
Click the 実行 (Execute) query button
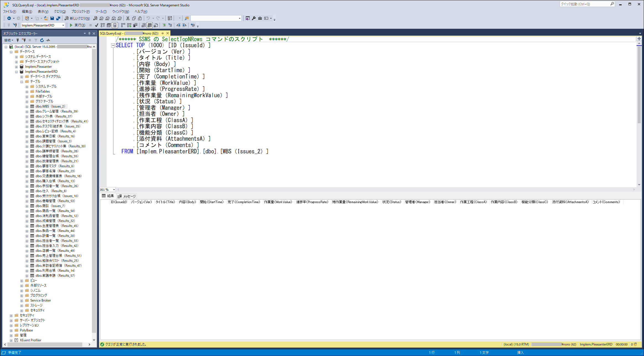pos(77,25)
